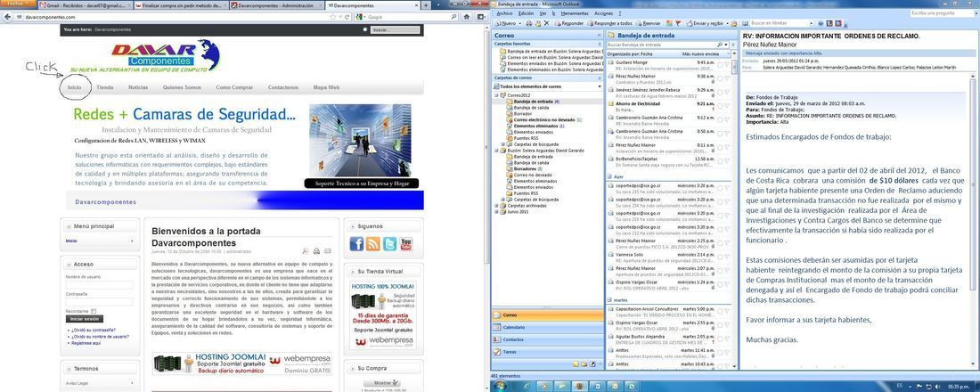
Task: Open the Tareas navigation button in Outlook
Action: (548, 351)
